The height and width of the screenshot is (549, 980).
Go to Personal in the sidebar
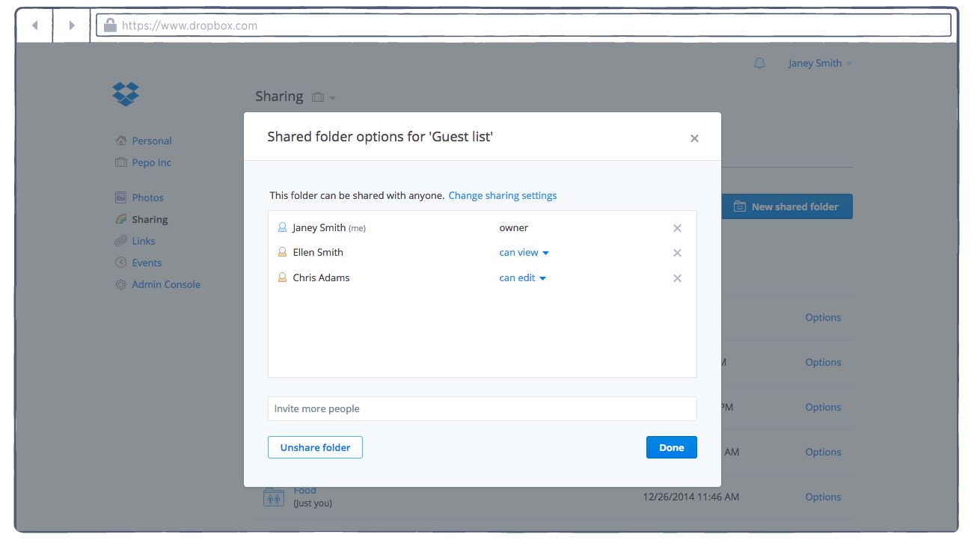pos(151,141)
